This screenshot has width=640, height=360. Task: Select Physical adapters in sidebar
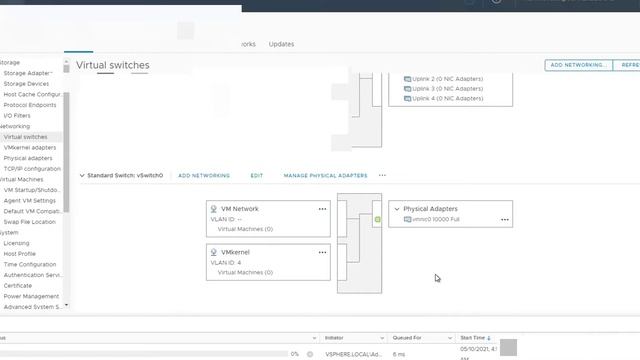click(28, 158)
